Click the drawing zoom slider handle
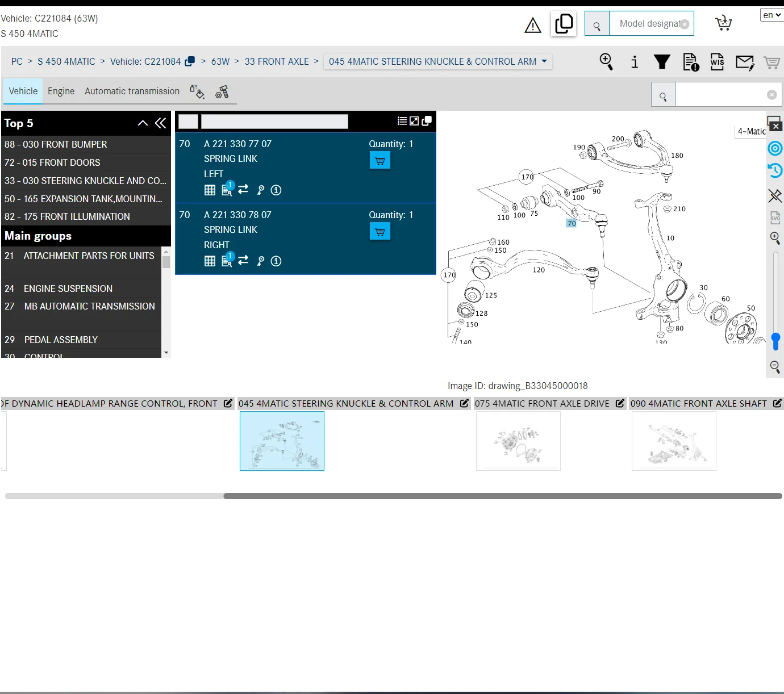 (x=776, y=341)
